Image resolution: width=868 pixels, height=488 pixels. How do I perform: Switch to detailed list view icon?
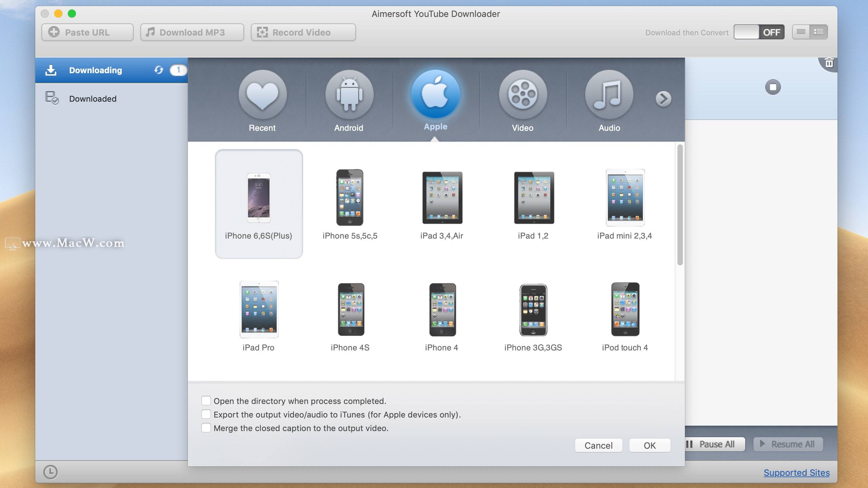818,32
